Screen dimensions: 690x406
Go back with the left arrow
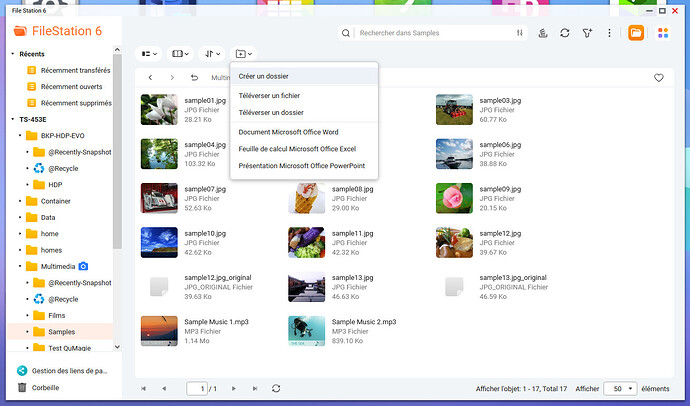click(150, 77)
